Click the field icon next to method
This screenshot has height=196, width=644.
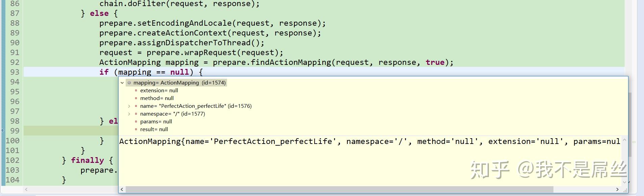pyautogui.click(x=136, y=98)
